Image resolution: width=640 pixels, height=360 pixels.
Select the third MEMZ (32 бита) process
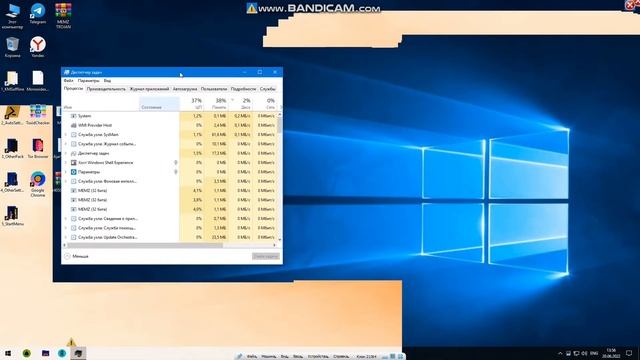coord(169,209)
